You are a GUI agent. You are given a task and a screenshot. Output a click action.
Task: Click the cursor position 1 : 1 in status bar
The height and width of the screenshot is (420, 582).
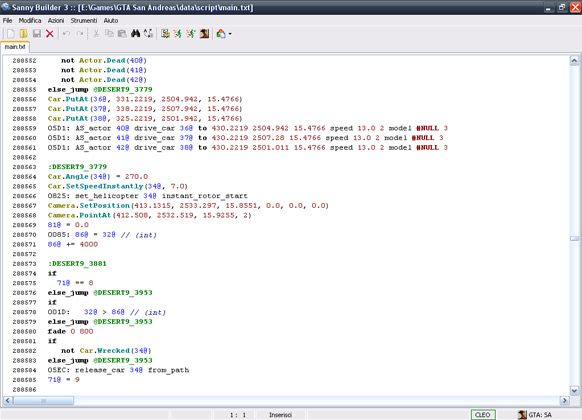[x=238, y=415]
